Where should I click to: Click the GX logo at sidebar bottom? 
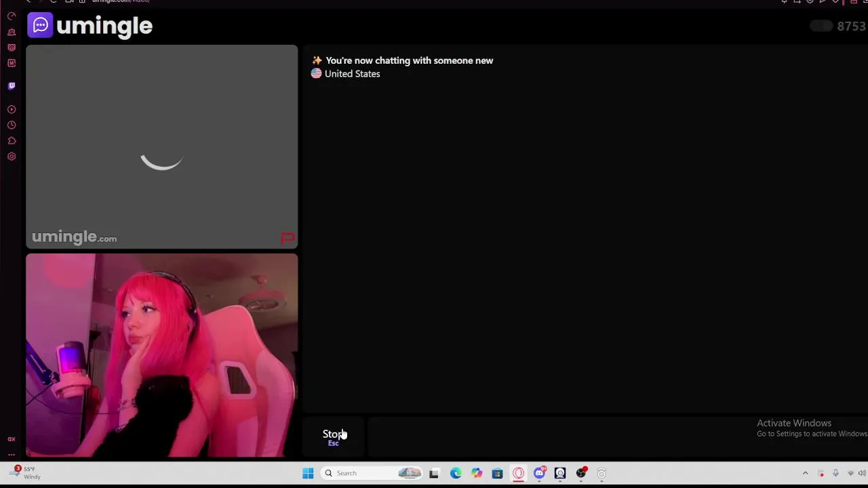pos(12,439)
